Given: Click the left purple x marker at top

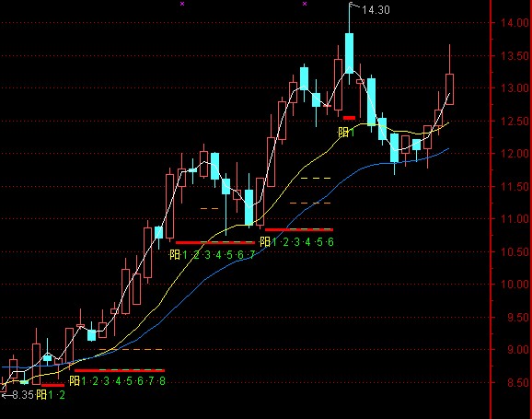Looking at the screenshot, I should (182, 4).
